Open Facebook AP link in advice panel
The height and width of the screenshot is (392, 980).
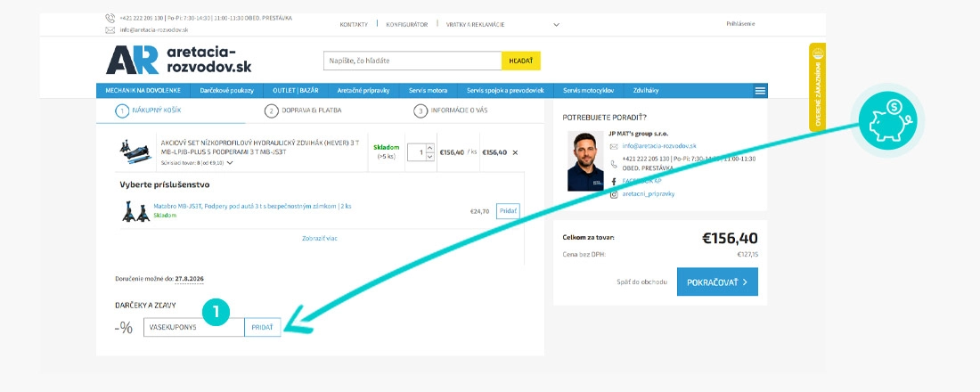pyautogui.click(x=641, y=181)
